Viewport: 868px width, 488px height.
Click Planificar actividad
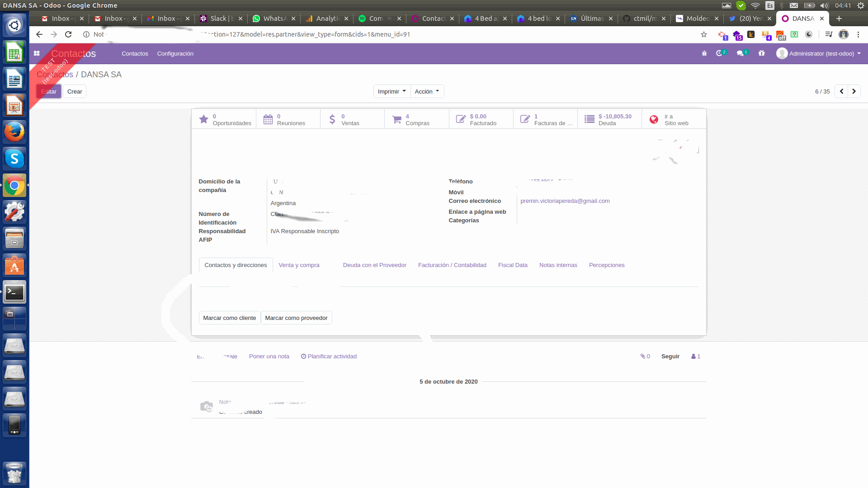(329, 357)
